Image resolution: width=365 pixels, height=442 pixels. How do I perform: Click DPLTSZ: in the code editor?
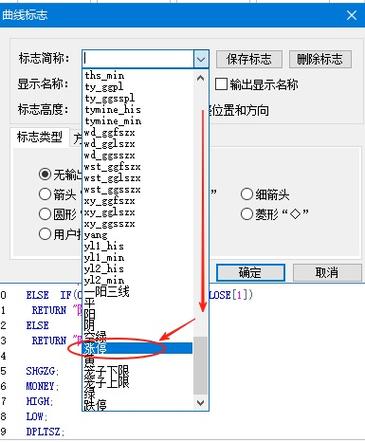(45, 432)
